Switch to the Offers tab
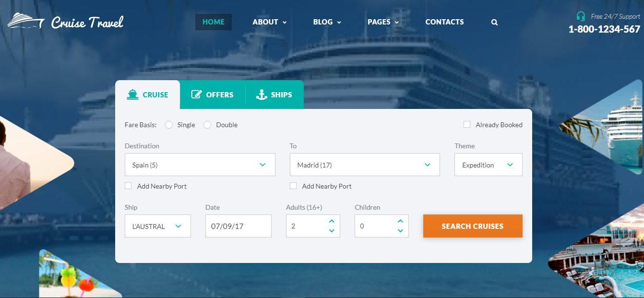 pyautogui.click(x=212, y=95)
